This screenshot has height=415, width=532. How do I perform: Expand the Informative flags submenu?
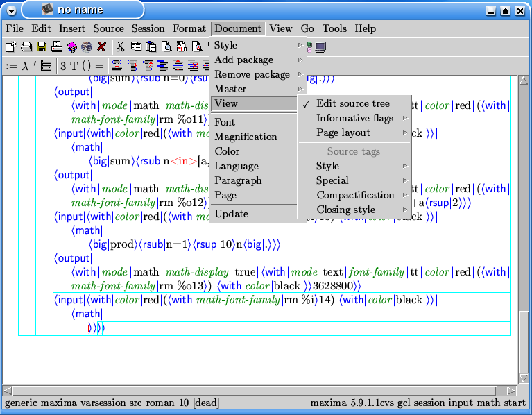click(354, 118)
